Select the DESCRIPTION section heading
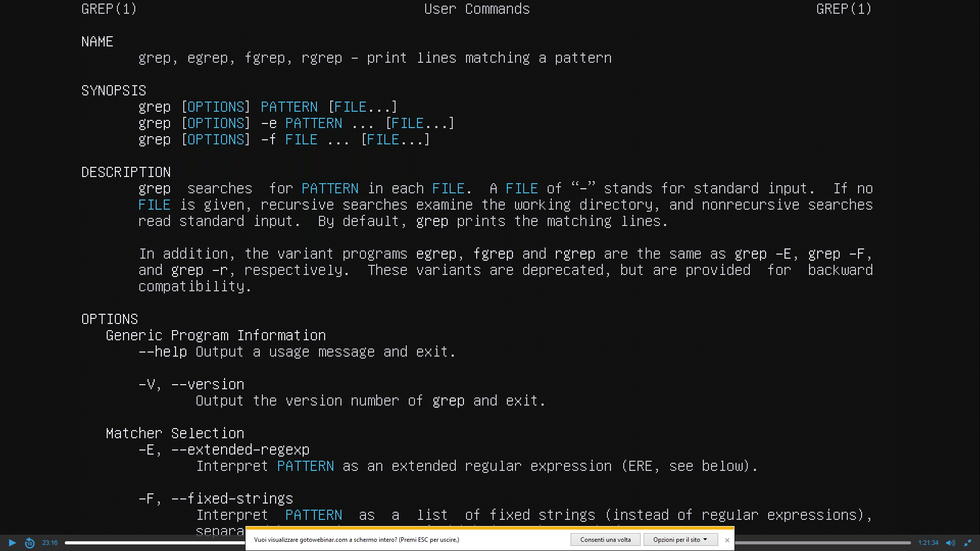This screenshot has width=980, height=551. 126,172
